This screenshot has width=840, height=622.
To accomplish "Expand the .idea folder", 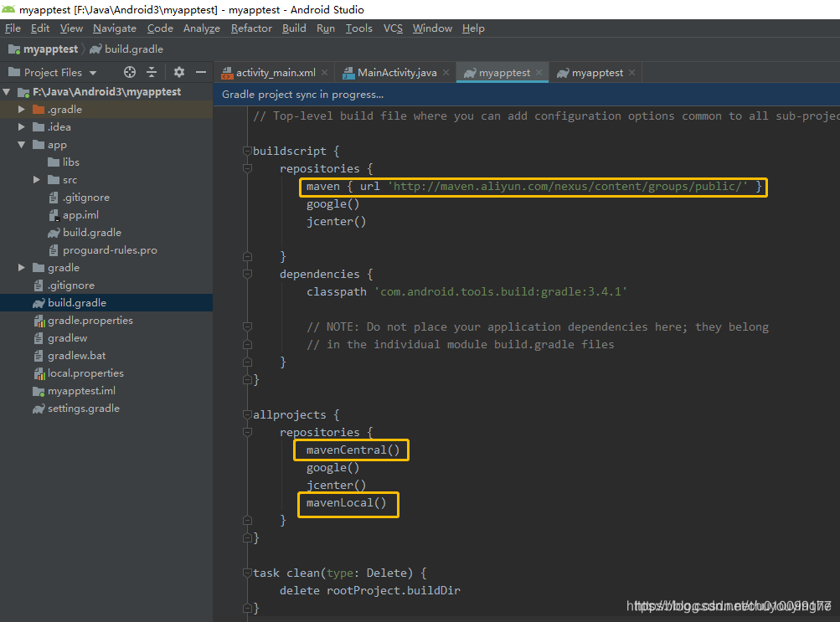I will pos(22,127).
